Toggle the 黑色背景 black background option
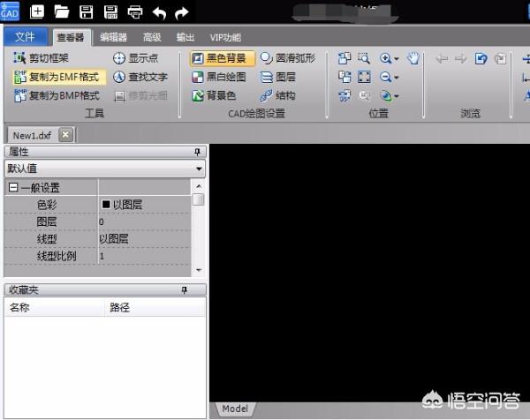 (222, 58)
